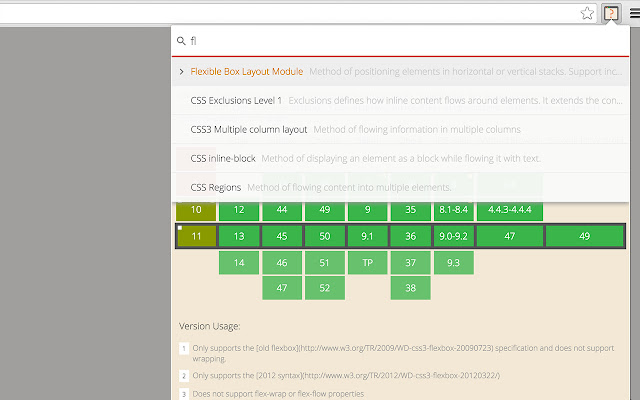Open the Can I Use extension icon
Screen dimensions: 640x400
(x=611, y=13)
